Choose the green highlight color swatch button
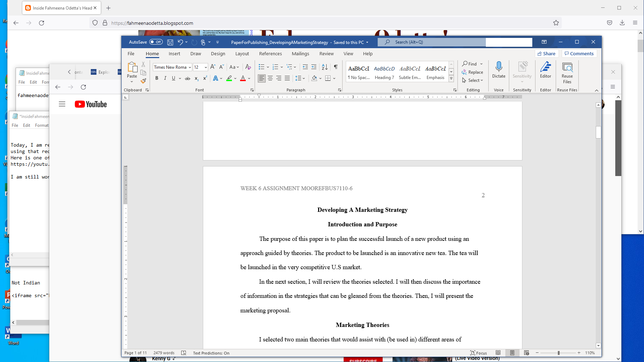644x362 pixels. (x=229, y=78)
